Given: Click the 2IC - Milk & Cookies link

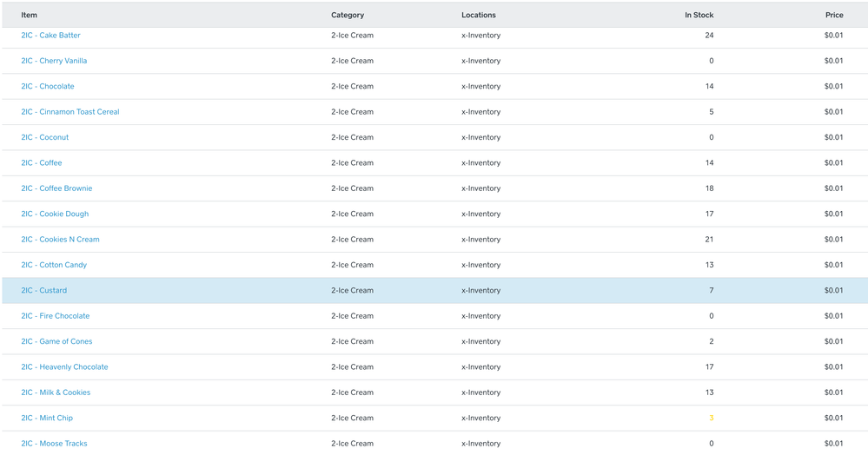Looking at the screenshot, I should click(56, 392).
